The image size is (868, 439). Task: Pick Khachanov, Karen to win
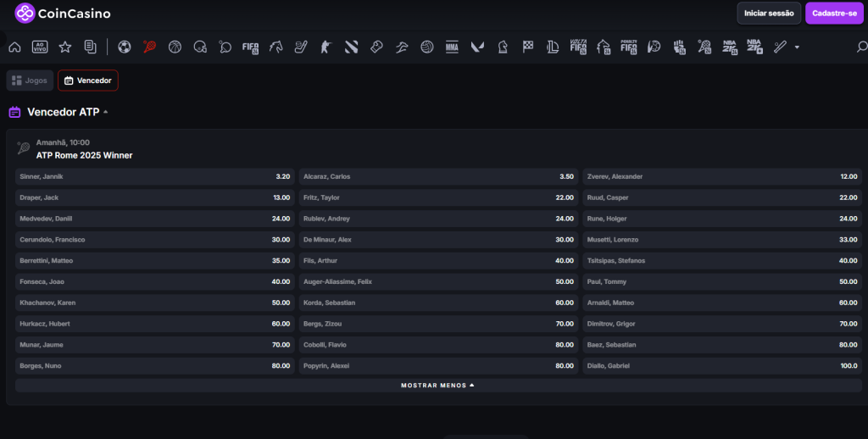click(155, 303)
